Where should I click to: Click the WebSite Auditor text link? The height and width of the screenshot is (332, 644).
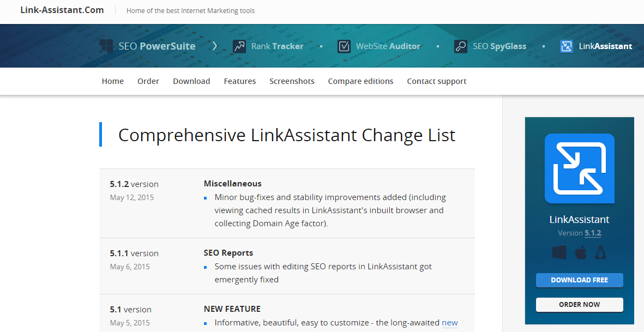coord(388,46)
